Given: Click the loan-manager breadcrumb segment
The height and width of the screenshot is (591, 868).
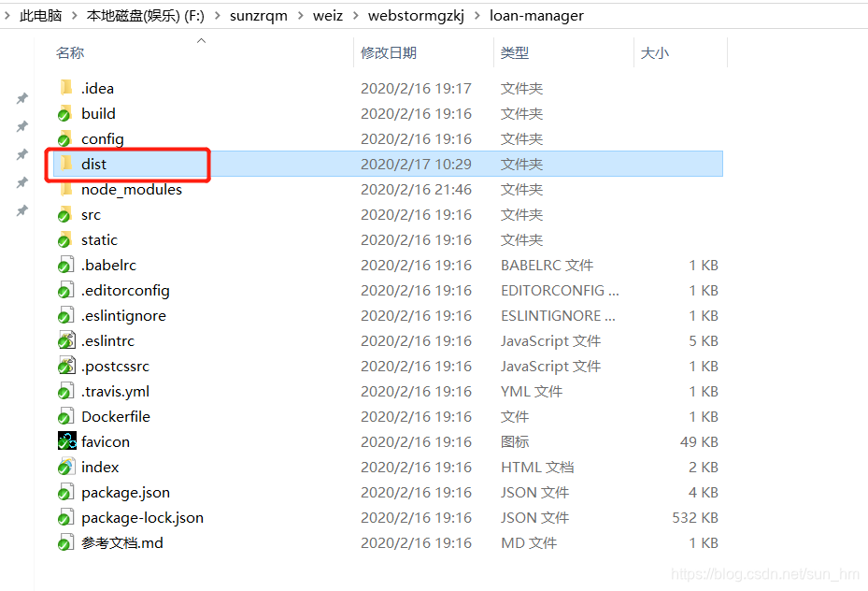Looking at the screenshot, I should click(536, 16).
